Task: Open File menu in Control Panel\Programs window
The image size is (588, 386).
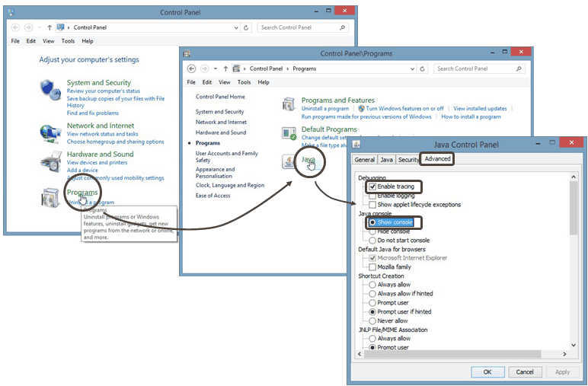Action: click(191, 82)
